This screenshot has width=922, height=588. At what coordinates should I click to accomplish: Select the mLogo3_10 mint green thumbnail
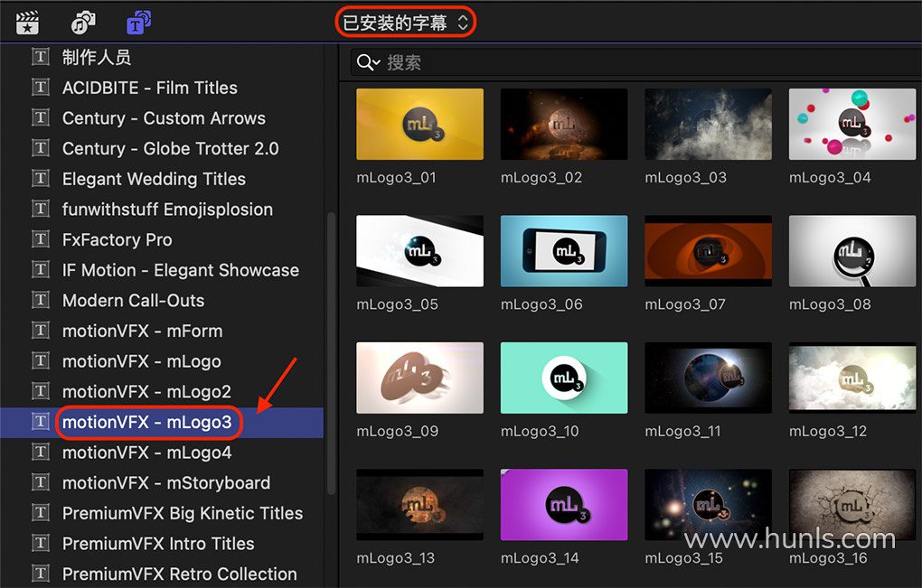coord(564,378)
